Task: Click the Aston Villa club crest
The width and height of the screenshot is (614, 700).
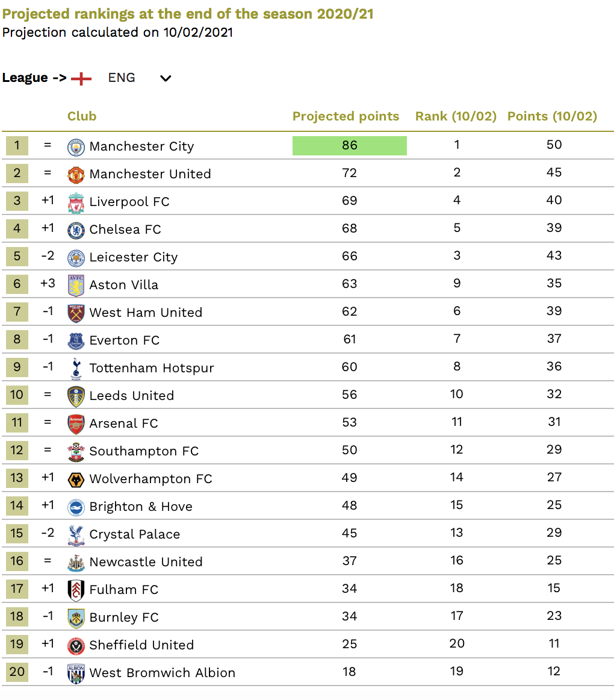Action: click(x=76, y=286)
